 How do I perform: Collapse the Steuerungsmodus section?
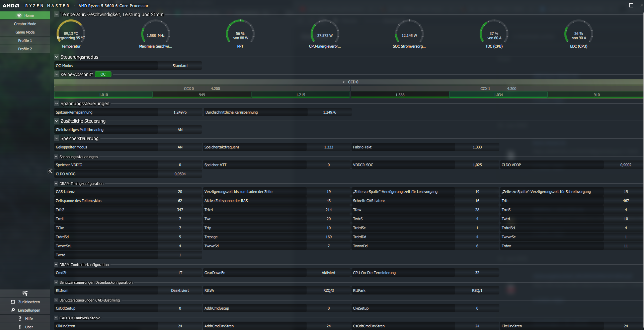[57, 57]
